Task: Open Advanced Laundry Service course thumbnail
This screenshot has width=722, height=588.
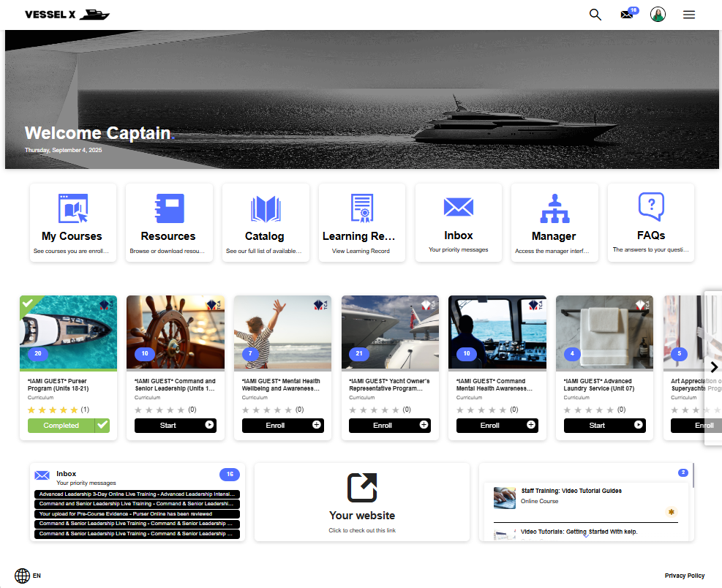Action: click(604, 332)
